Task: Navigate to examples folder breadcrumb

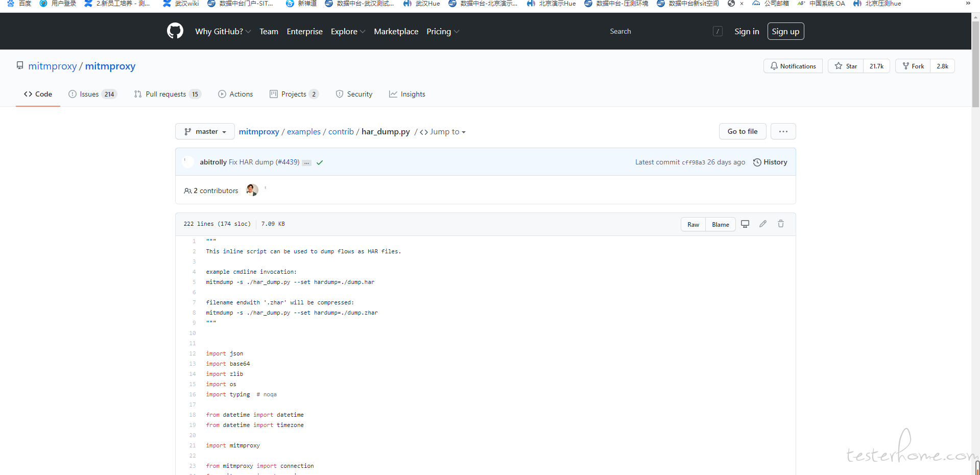Action: (304, 131)
